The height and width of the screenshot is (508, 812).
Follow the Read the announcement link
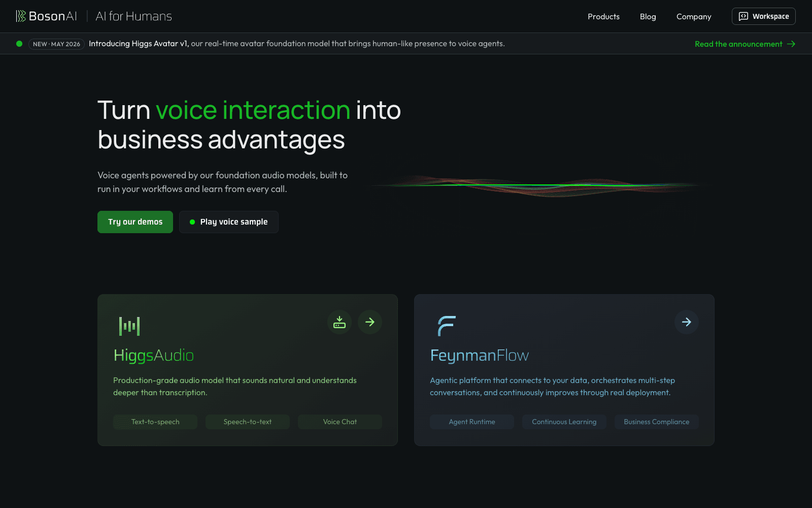(745, 44)
